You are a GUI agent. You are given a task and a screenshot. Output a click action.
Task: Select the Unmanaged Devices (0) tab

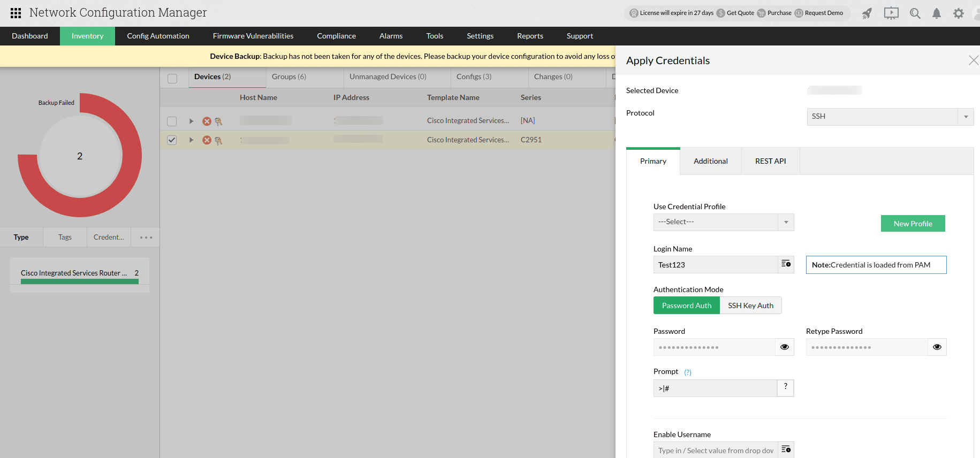pyautogui.click(x=397, y=77)
